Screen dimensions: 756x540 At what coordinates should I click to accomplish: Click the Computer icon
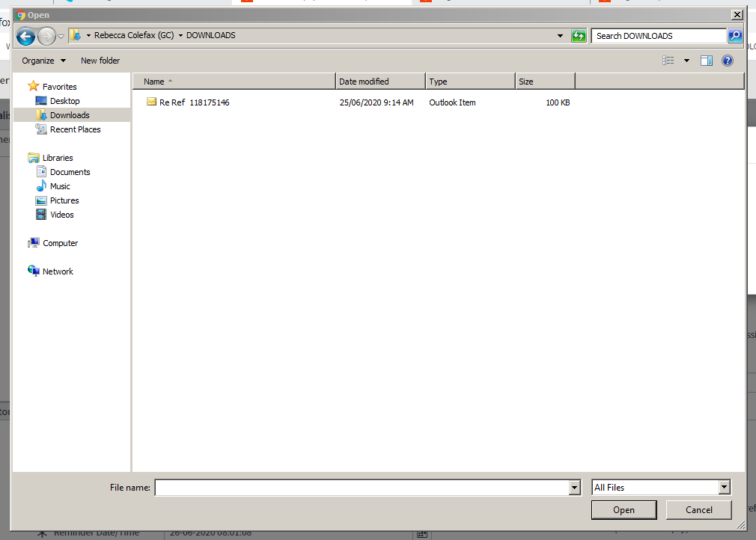[x=33, y=242]
